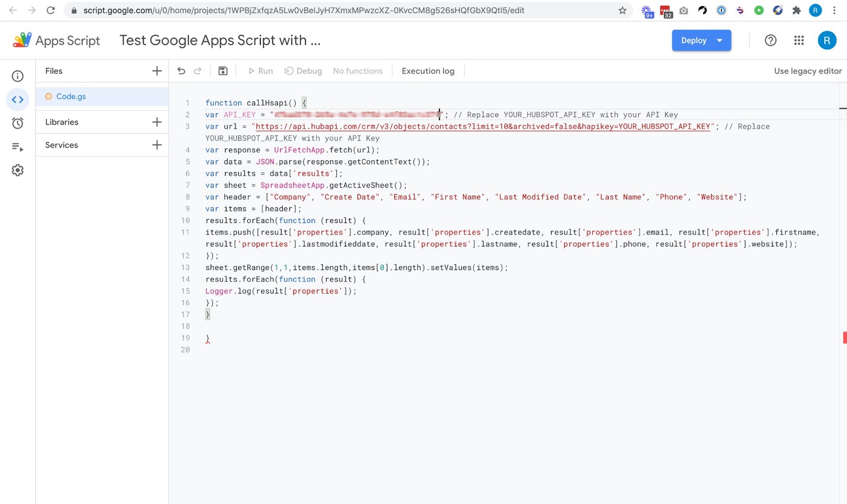Click the green play extension icon
This screenshot has height=504, width=847.
759,10
